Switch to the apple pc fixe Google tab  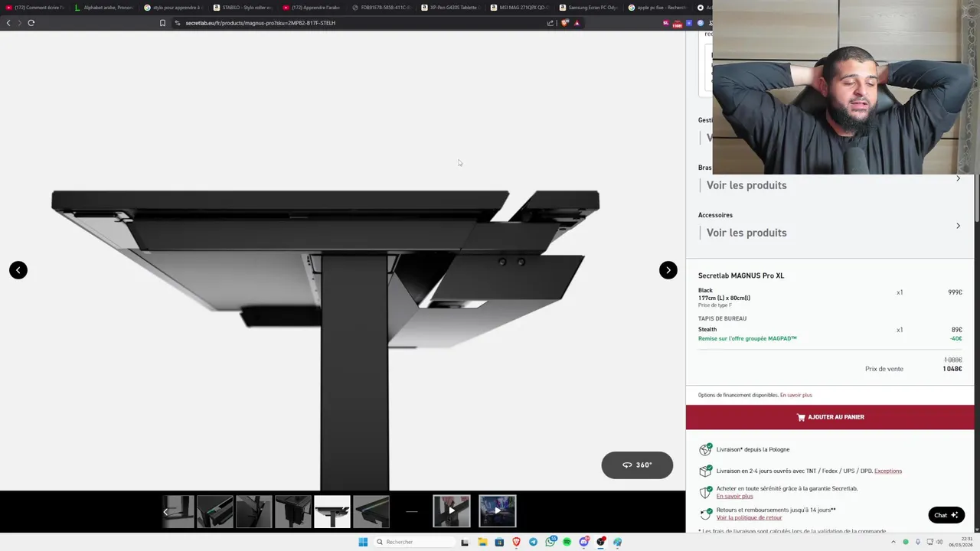point(657,8)
